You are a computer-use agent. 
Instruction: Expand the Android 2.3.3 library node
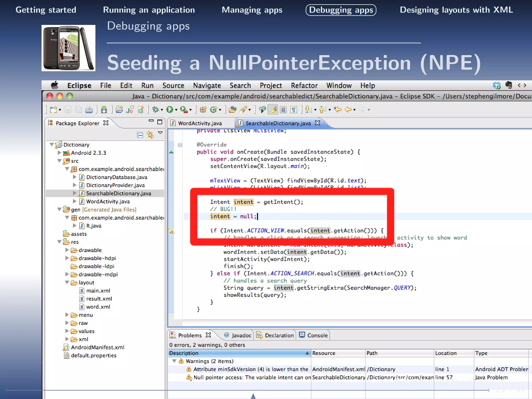tap(59, 153)
